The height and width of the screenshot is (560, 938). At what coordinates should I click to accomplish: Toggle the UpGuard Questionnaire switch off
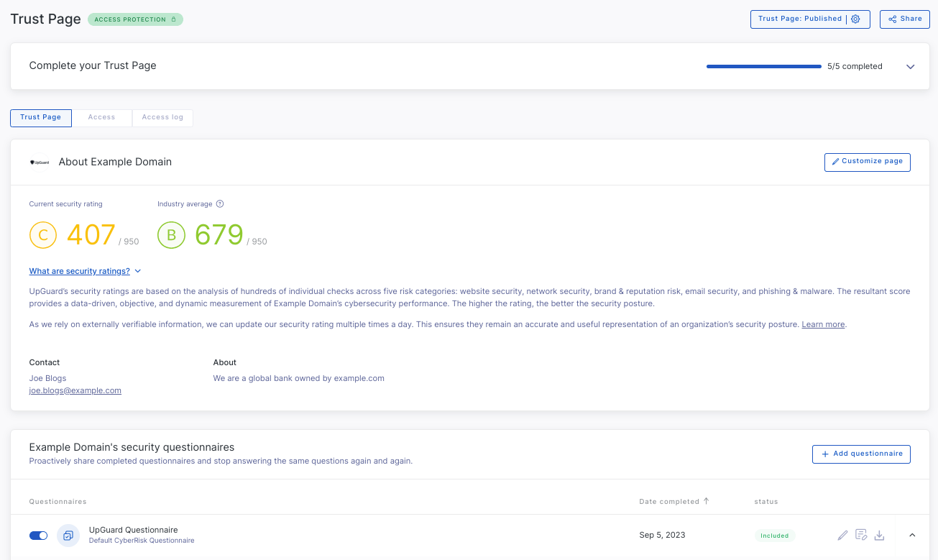(38, 536)
